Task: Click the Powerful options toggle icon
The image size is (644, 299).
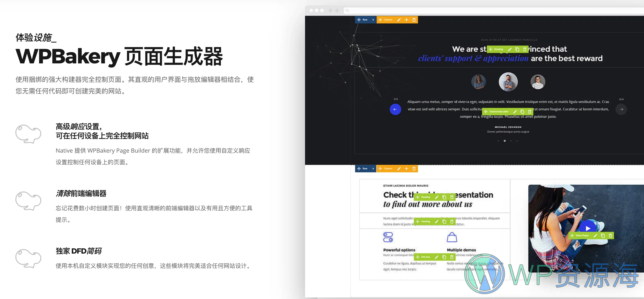Action: coord(388,237)
